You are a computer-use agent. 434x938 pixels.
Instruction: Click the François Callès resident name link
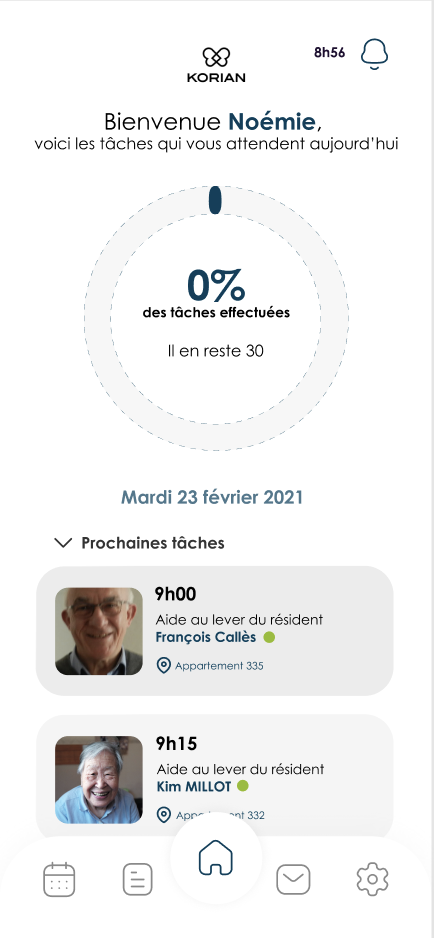205,637
